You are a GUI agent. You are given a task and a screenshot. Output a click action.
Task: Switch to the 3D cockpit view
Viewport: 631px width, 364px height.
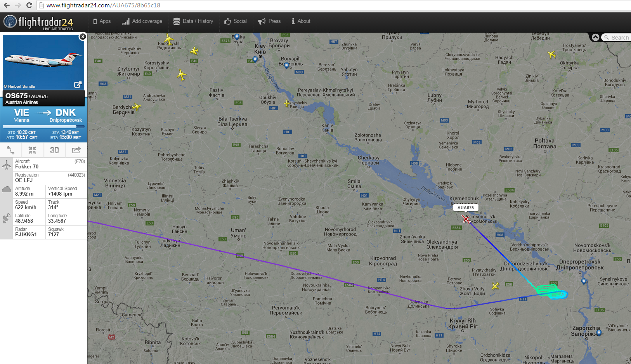tap(54, 150)
